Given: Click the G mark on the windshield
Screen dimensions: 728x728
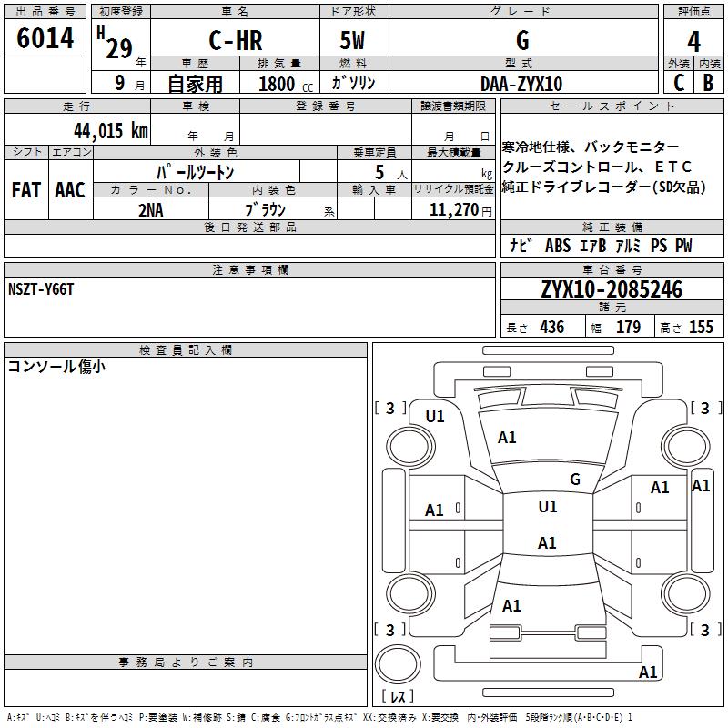Looking at the screenshot, I should click(x=575, y=479).
